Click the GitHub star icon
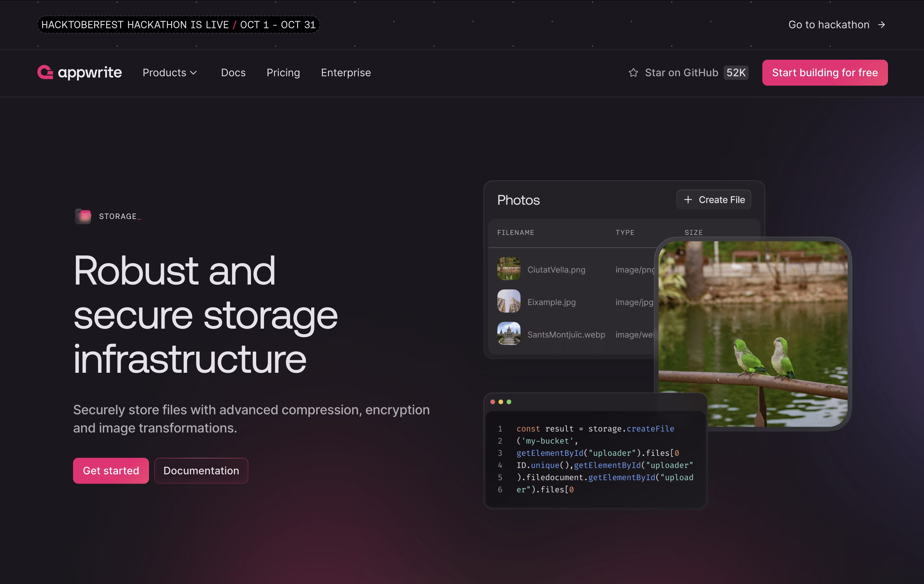This screenshot has width=924, height=584. click(x=633, y=72)
